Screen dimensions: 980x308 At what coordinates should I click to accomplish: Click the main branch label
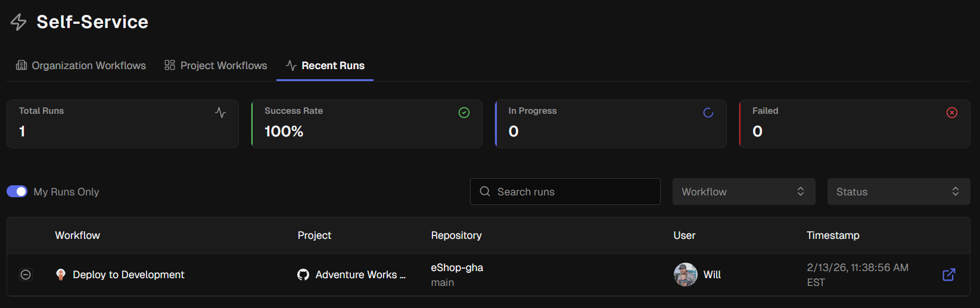[x=443, y=282]
